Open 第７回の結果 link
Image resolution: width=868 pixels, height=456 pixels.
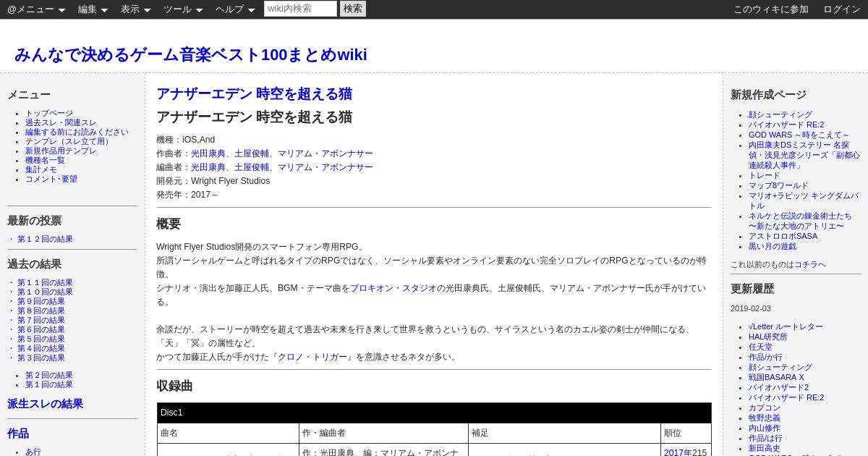41,321
